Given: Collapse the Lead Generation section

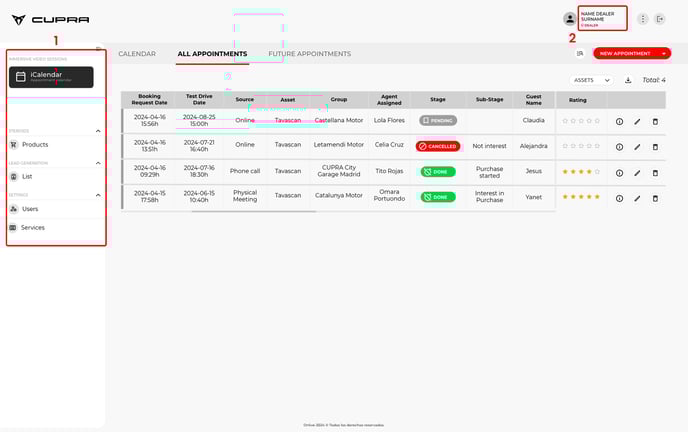Looking at the screenshot, I should pyautogui.click(x=98, y=162).
